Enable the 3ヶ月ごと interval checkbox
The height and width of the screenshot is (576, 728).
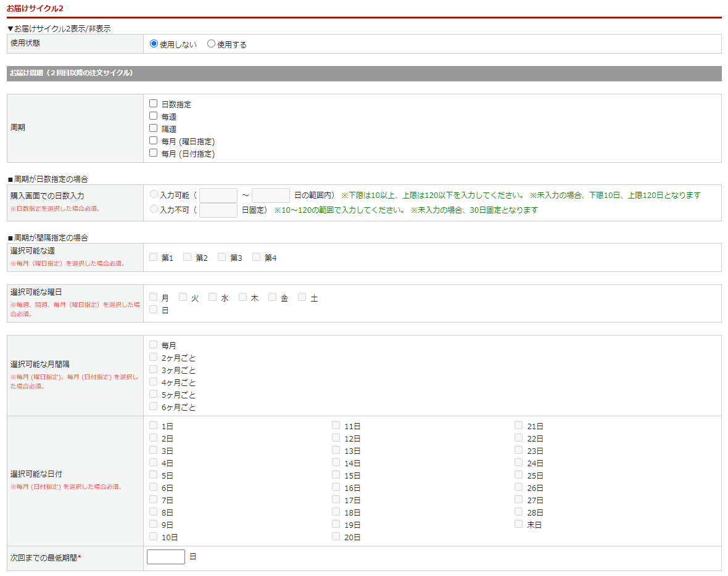(x=154, y=369)
